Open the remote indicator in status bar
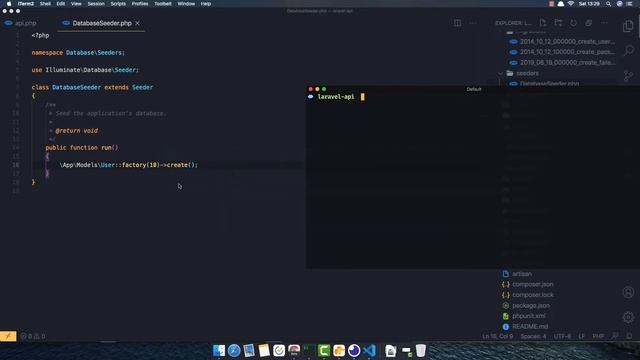640x360 pixels. [x=8, y=336]
